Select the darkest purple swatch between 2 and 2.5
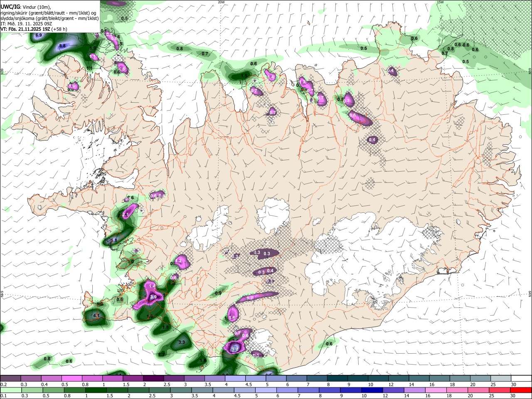Viewport: 532px width, 399px height. click(x=153, y=378)
